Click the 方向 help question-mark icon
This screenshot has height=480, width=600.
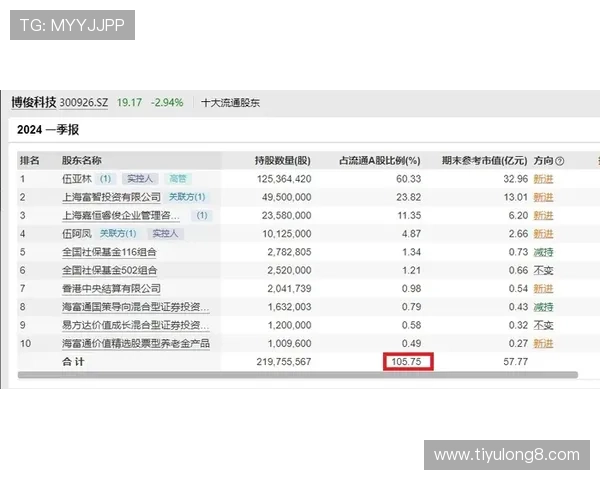[559, 161]
